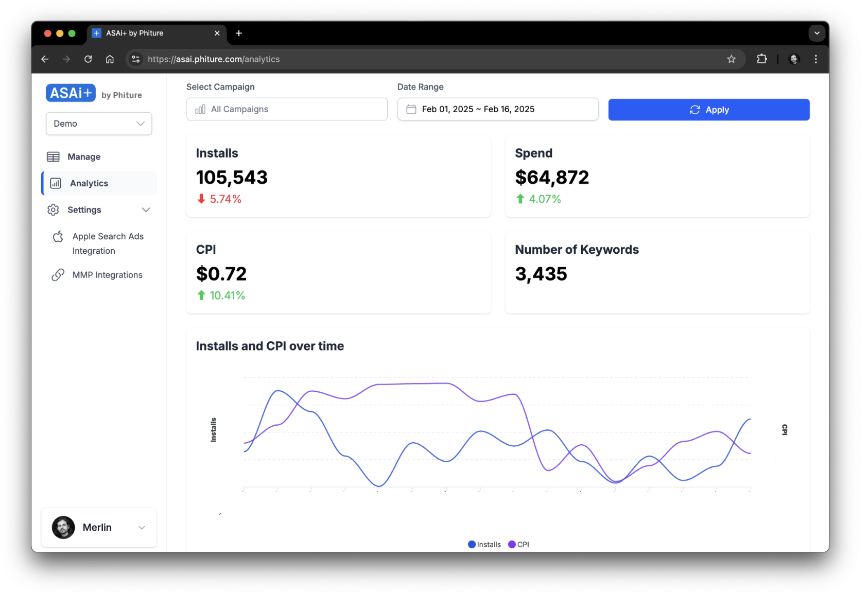This screenshot has width=868, height=592.
Task: Go to the Analytics page
Action: (x=89, y=184)
